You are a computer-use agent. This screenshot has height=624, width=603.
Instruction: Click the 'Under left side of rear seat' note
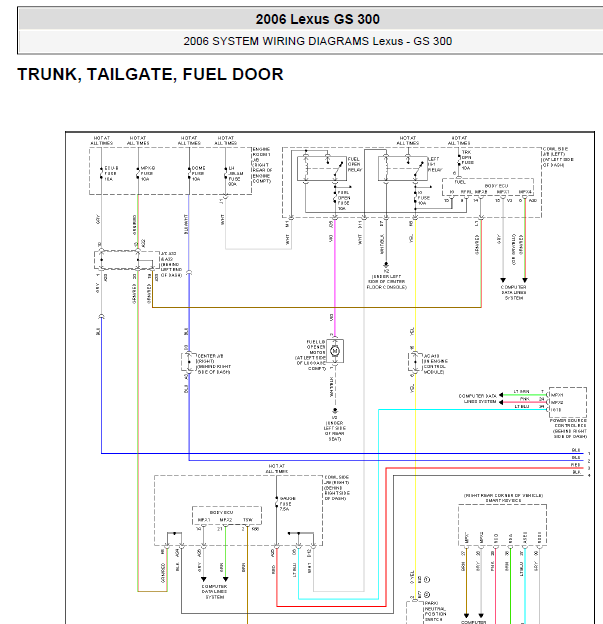335,431
